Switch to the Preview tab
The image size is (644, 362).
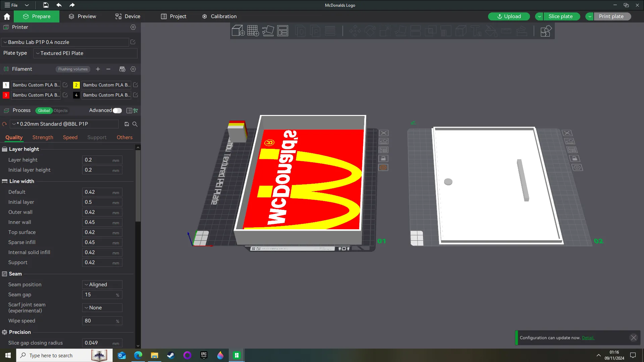(83, 16)
